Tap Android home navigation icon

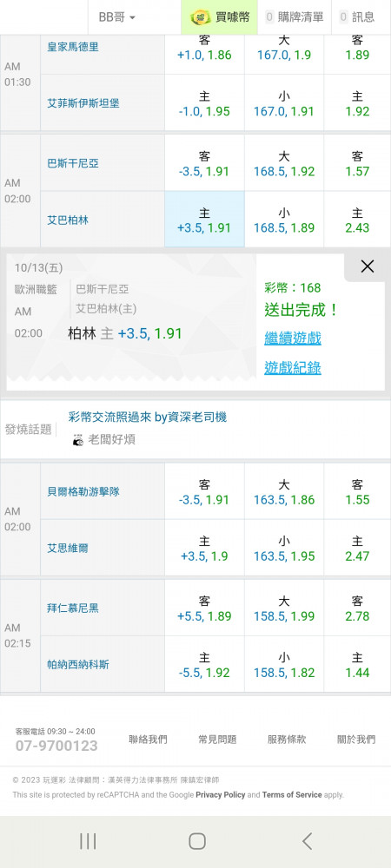197,841
